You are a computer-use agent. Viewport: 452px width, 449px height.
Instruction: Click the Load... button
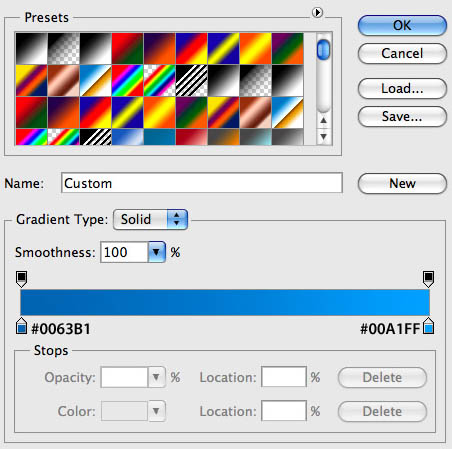click(402, 88)
